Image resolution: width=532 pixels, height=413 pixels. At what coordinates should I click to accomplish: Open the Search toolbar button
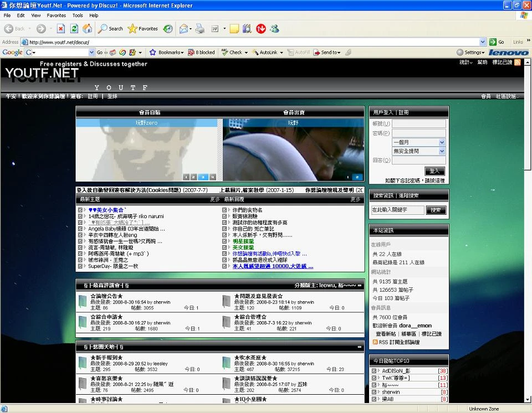click(110, 29)
